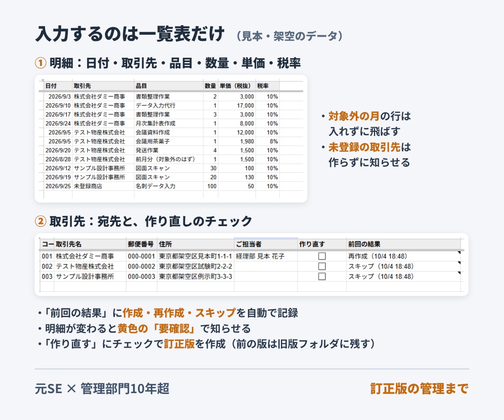Screen dimensions: 504x420
Task: Click the postal code 000-0001
Action: click(141, 256)
